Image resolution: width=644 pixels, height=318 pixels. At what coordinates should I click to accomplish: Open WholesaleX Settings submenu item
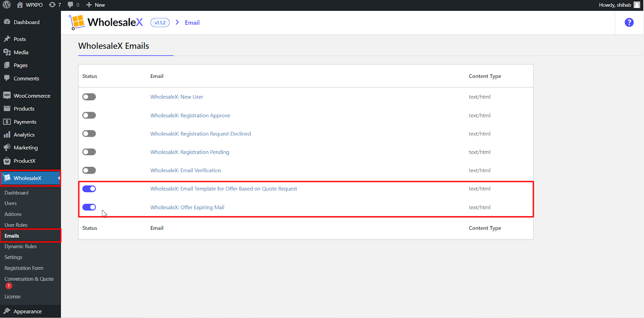(x=13, y=257)
